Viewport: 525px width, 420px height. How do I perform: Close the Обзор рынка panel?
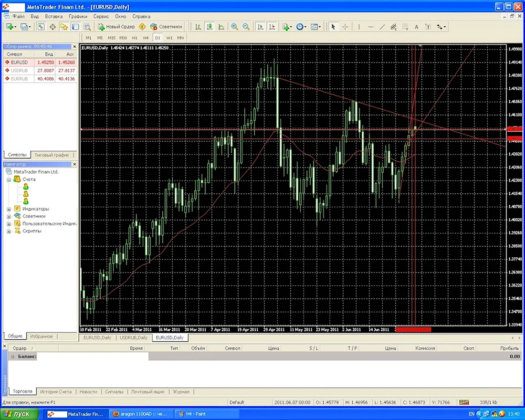coord(74,47)
